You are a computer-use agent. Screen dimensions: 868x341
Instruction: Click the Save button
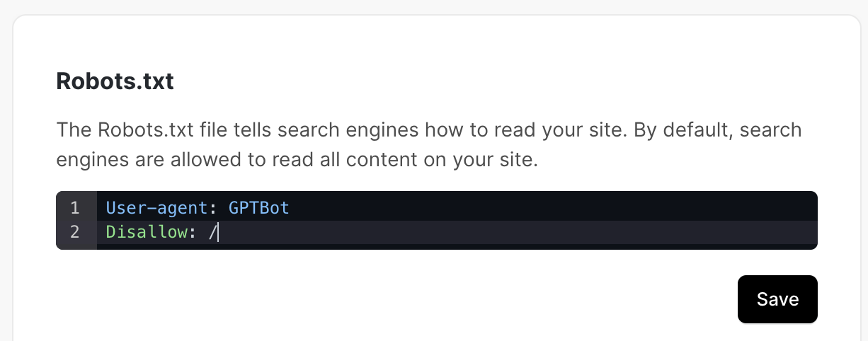[x=777, y=299]
